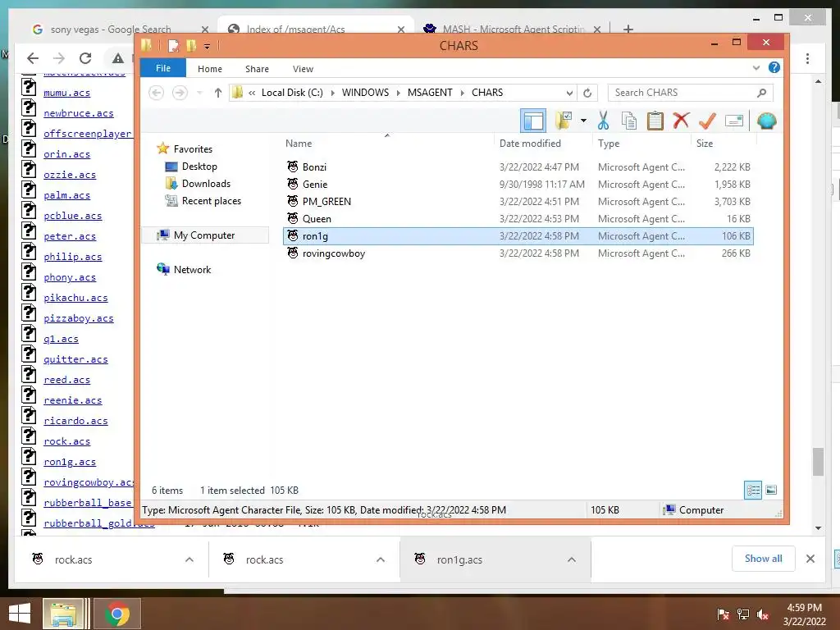Open the View ribbon tab
Viewport: 840px width, 630px height.
click(303, 69)
